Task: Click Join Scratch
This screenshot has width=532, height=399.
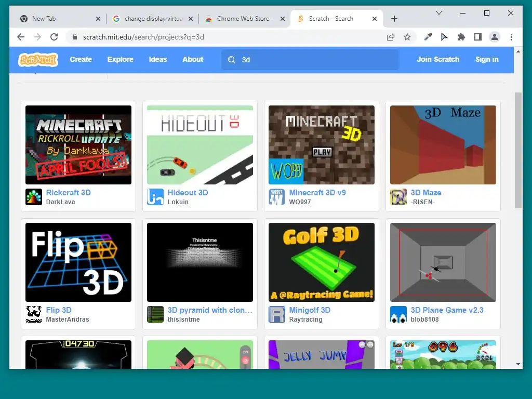Action: (437, 59)
